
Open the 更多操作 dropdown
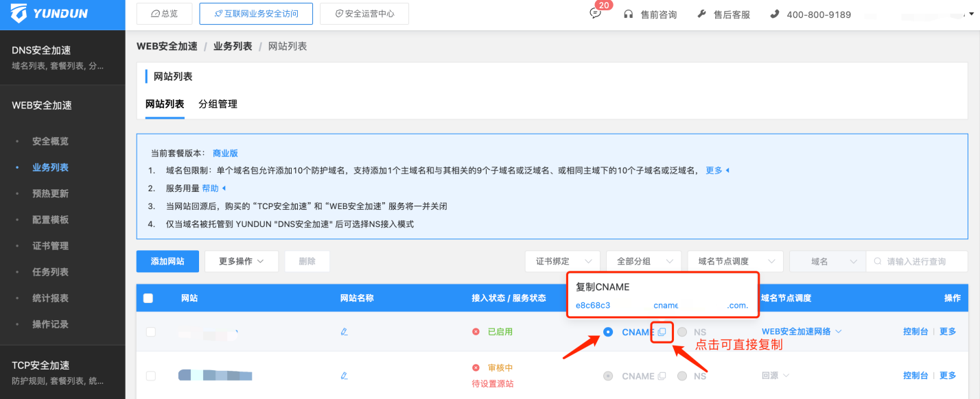click(242, 261)
